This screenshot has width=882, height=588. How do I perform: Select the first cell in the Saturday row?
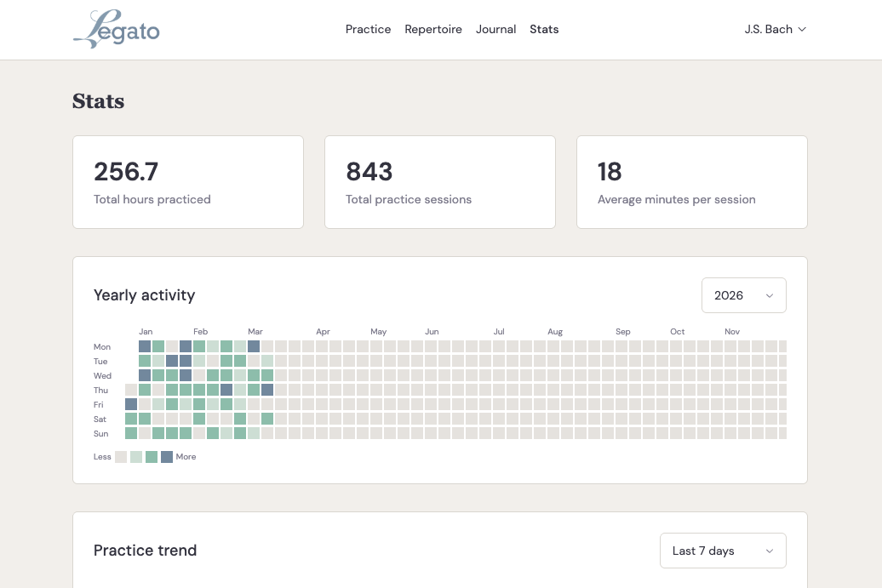[131, 419]
